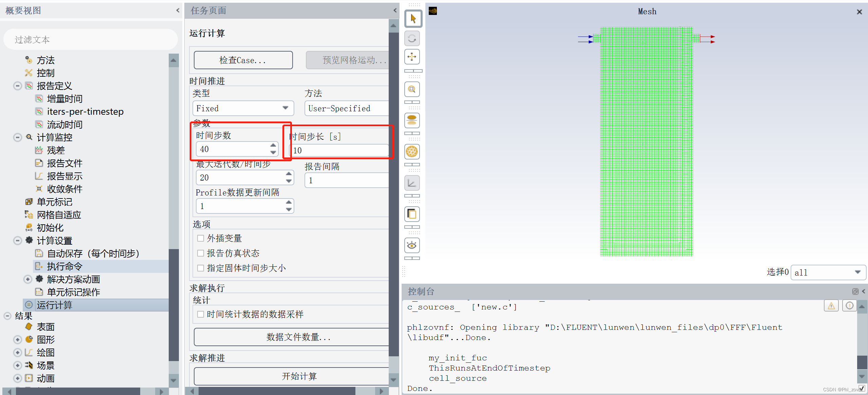Open the Fixed type dropdown

(x=243, y=108)
